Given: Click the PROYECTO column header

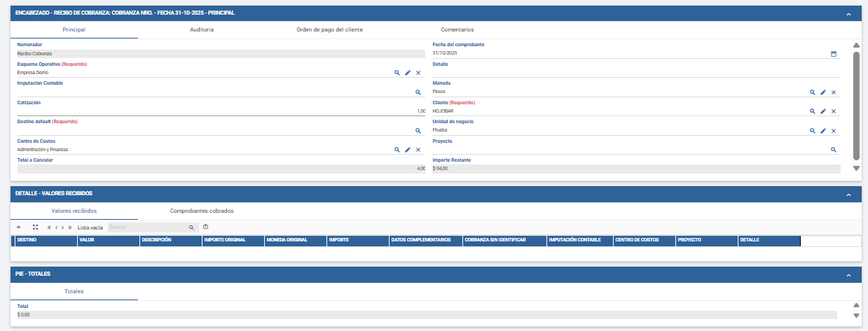Looking at the screenshot, I should 706,240.
